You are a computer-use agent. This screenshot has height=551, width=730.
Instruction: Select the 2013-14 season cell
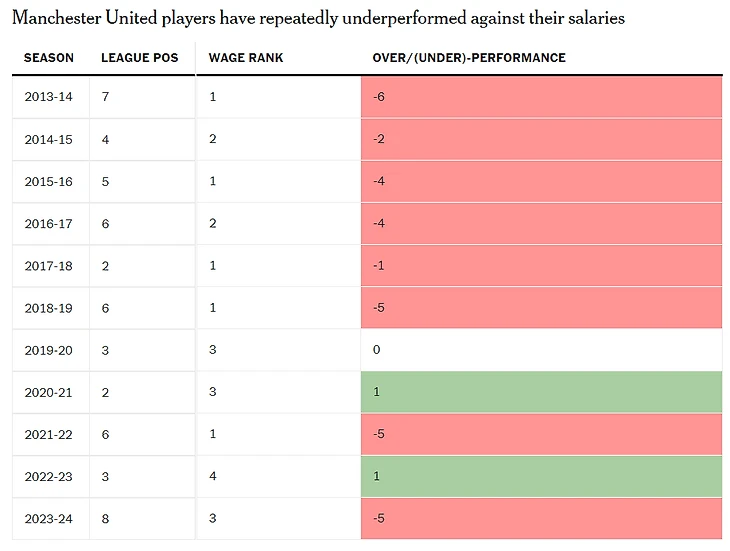[49, 97]
